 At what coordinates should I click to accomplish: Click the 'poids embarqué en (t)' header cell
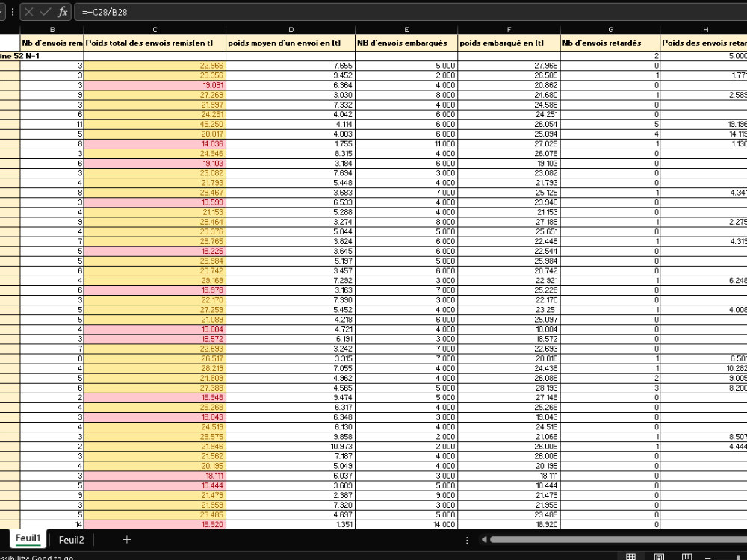pyautogui.click(x=509, y=43)
